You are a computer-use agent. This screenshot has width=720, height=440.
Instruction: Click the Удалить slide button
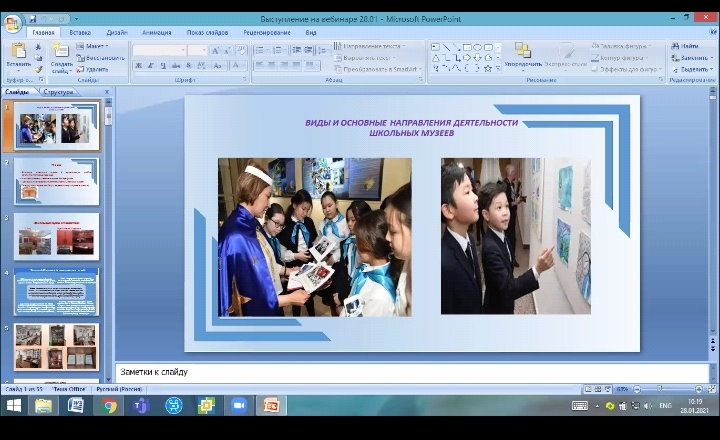tap(97, 69)
